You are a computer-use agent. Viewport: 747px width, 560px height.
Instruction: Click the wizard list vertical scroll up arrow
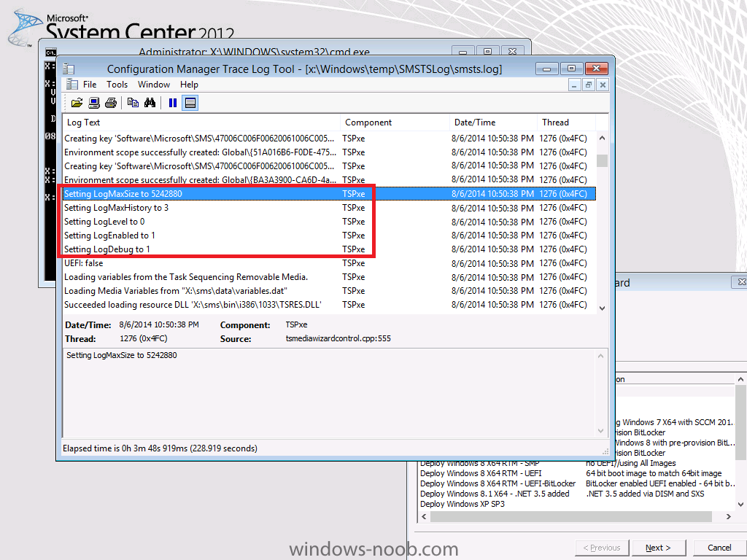pos(741,379)
